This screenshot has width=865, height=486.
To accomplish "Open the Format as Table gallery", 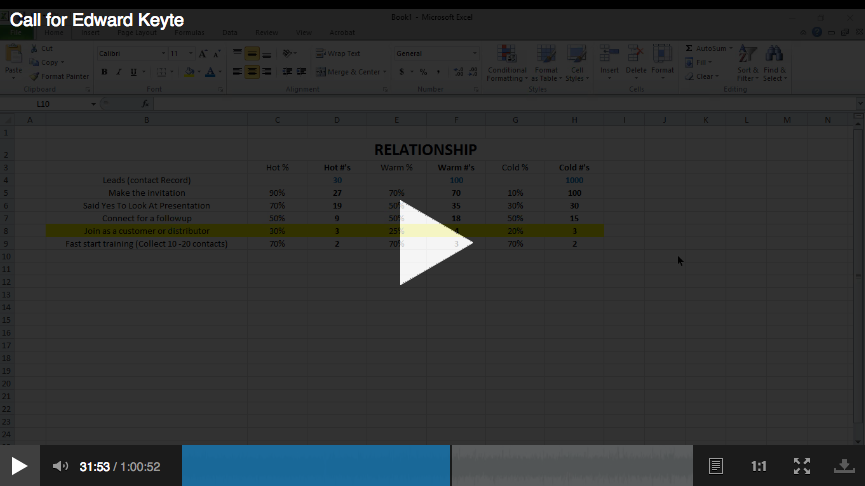I will [546, 63].
